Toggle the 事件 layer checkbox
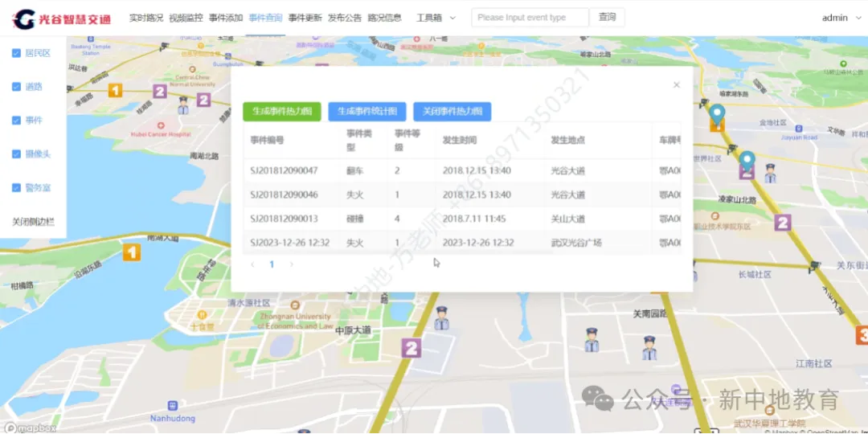Screen dimensions: 868x434 pos(16,121)
